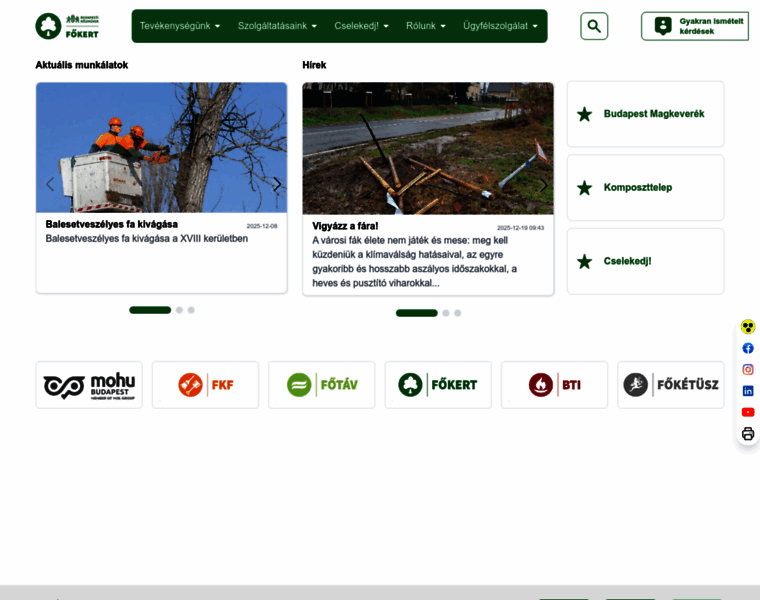Click the tree-cutting workers photo
760x600 pixels.
[161, 147]
